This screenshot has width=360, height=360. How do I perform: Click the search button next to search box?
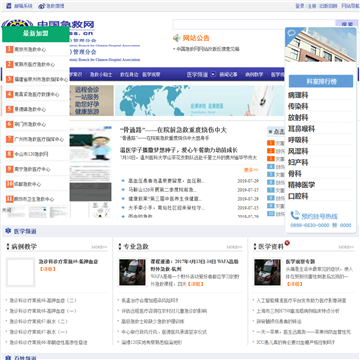click(347, 24)
